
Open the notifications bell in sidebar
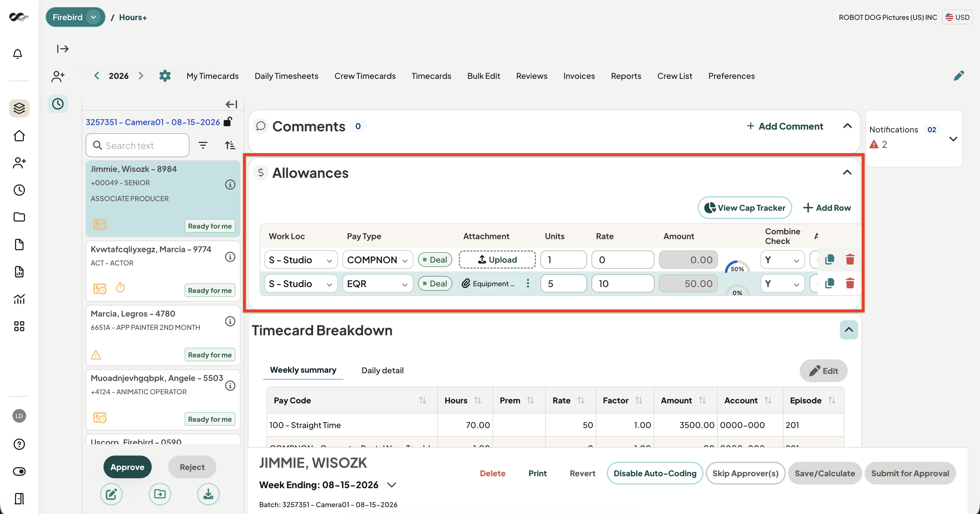coord(18,54)
